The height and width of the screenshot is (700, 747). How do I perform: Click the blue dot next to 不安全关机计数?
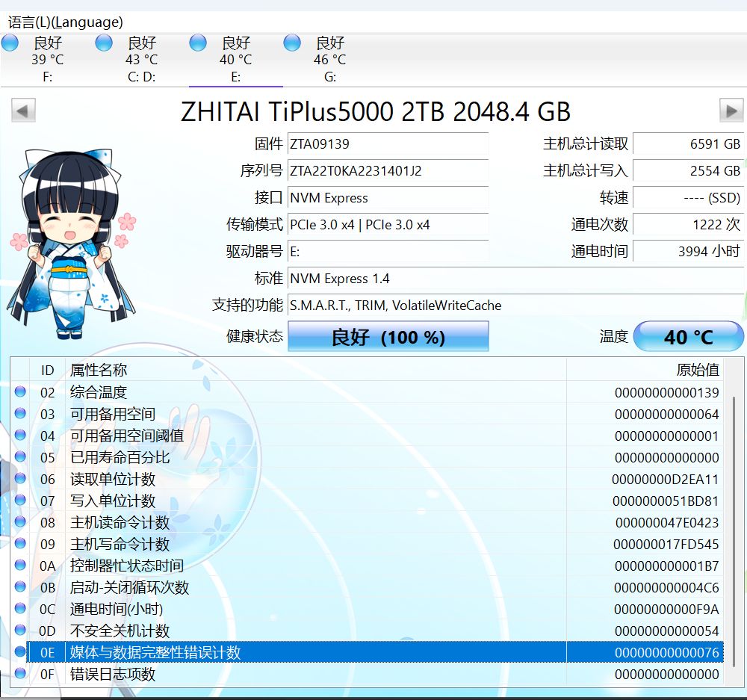point(20,631)
